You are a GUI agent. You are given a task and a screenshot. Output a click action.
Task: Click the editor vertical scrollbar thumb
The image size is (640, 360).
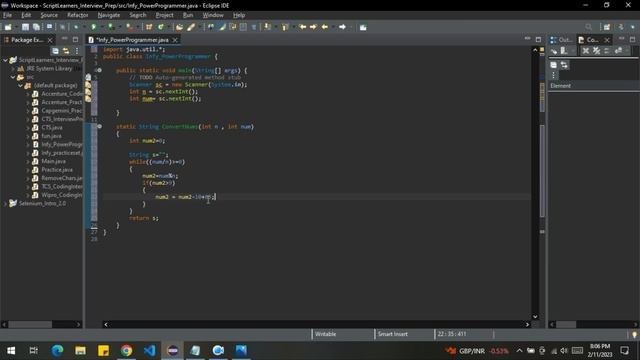542,171
